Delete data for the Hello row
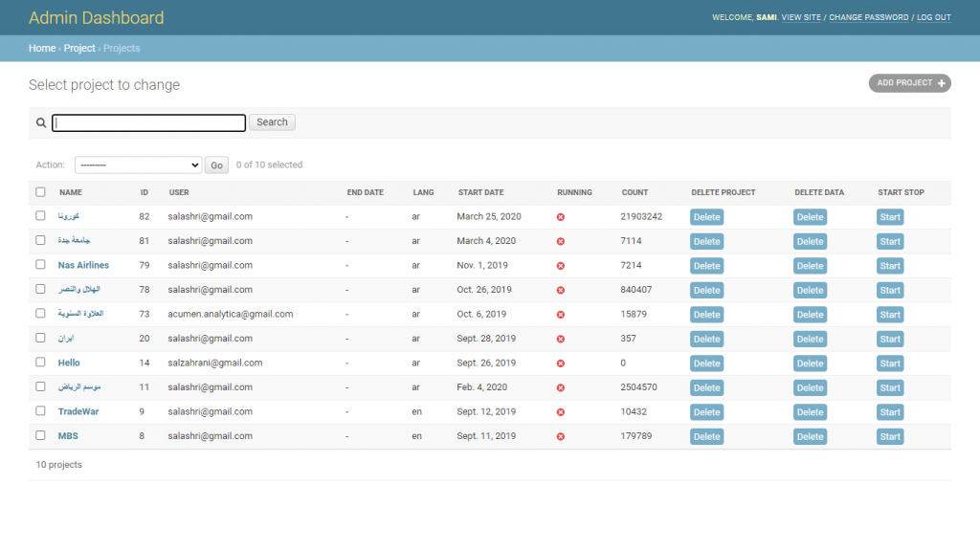Screen dimensions: 980x551 point(810,363)
